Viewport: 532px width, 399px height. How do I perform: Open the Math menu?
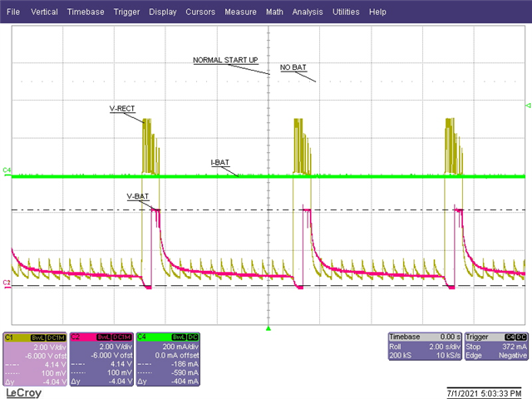[274, 12]
